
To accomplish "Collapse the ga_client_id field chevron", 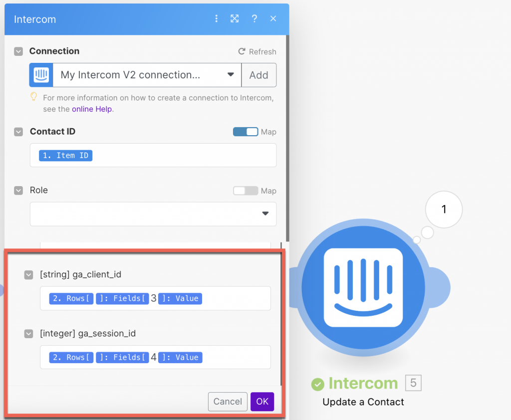I will coord(28,275).
